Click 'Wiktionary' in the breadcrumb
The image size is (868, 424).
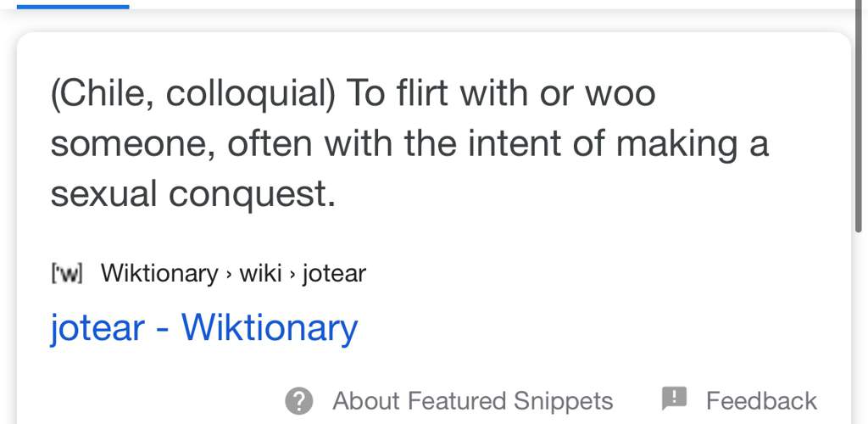tap(159, 273)
